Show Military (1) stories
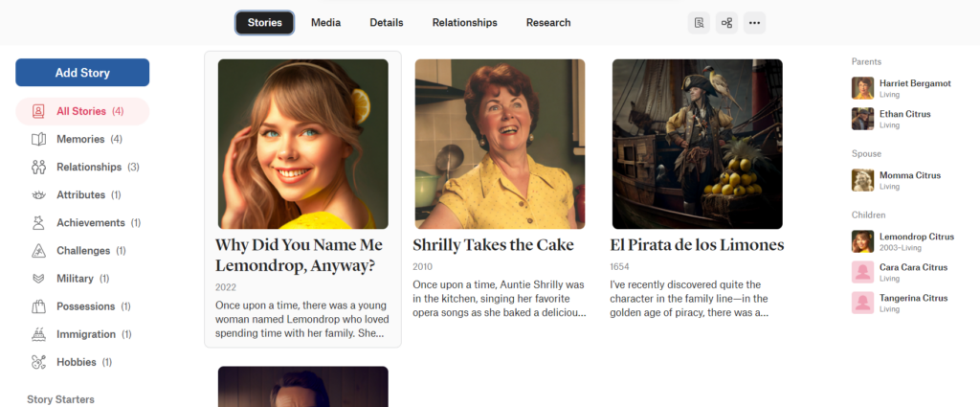980x407 pixels. (x=82, y=279)
